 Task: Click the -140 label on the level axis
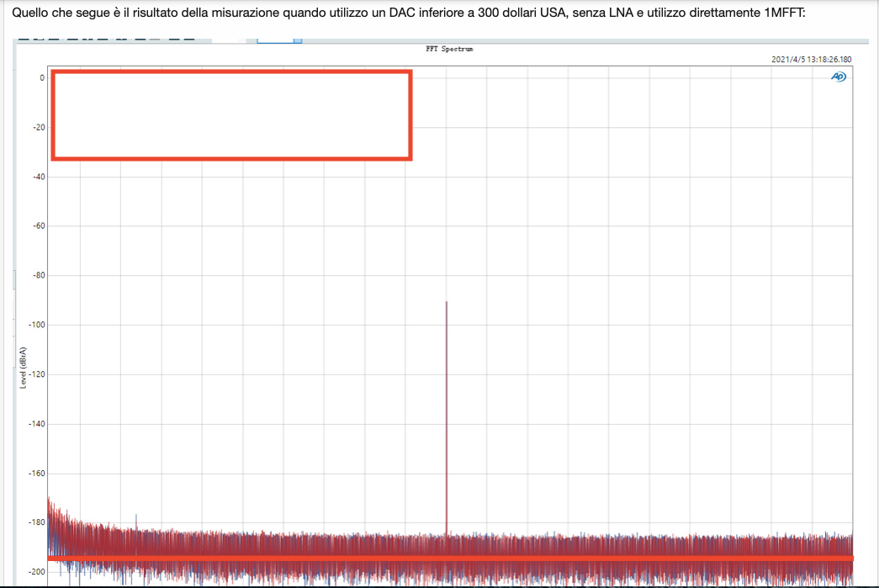[x=37, y=424]
